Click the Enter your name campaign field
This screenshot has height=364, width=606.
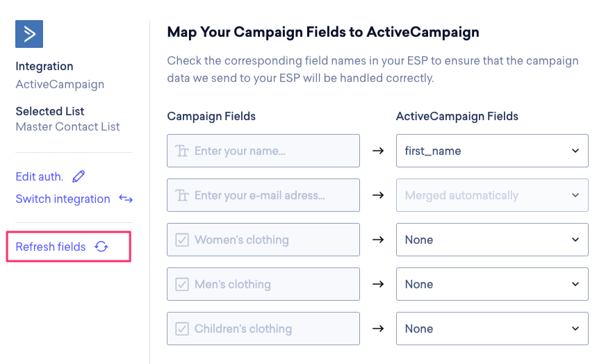[271, 151]
